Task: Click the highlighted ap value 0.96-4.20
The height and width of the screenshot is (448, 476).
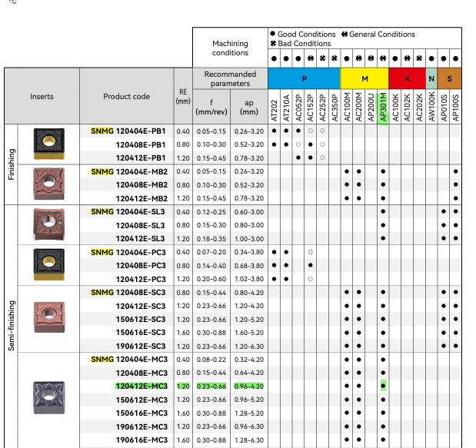Action: (x=249, y=386)
